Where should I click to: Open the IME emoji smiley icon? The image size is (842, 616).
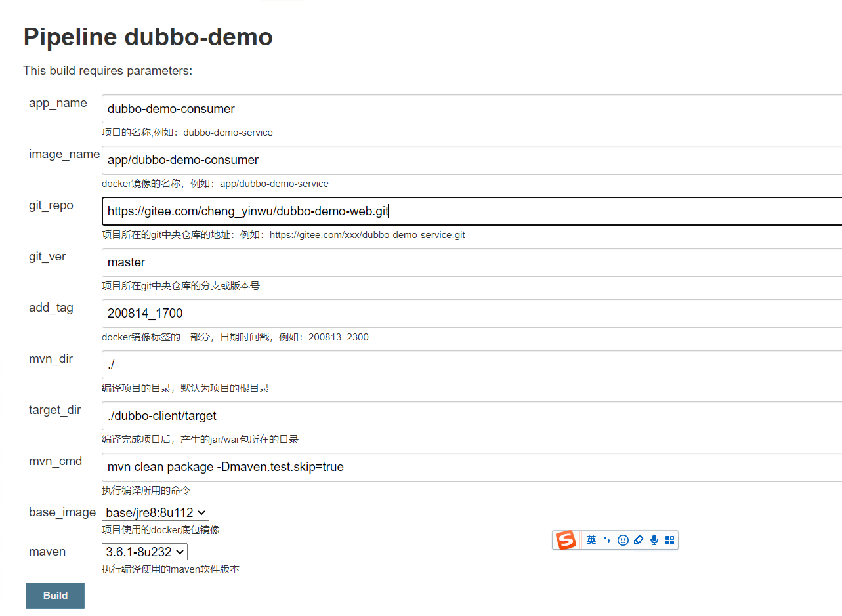pyautogui.click(x=623, y=540)
